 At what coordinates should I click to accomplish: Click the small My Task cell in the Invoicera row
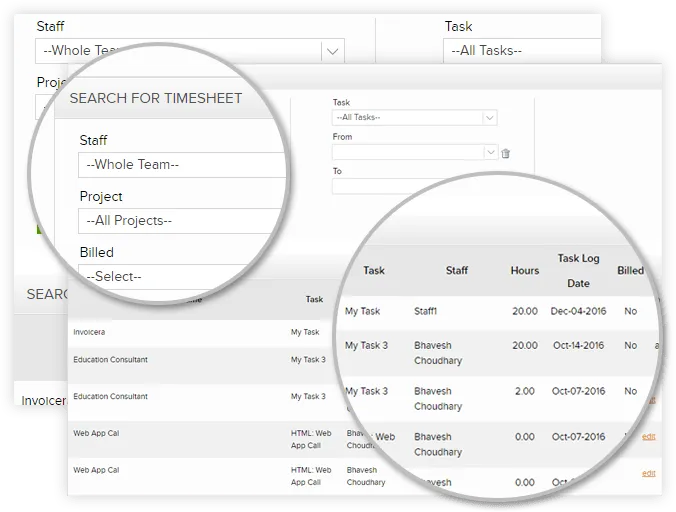click(x=305, y=332)
